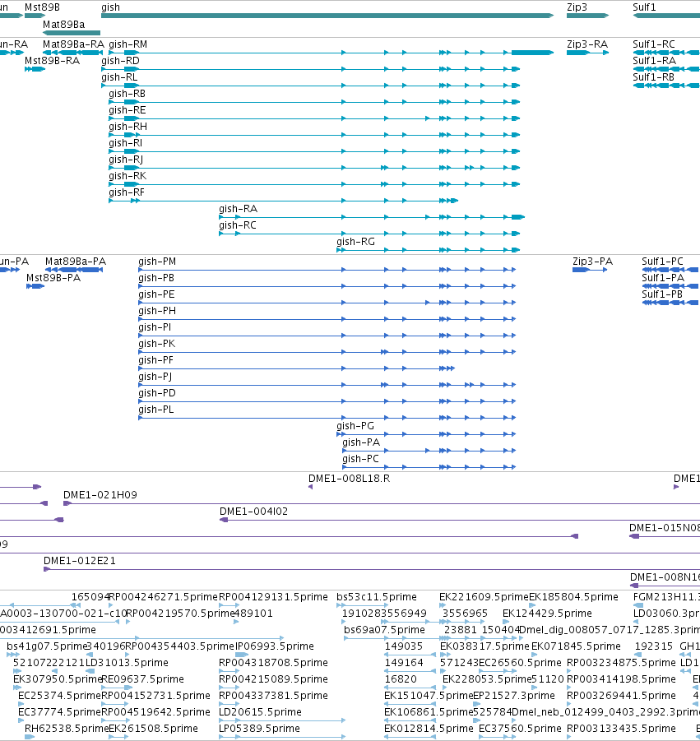700x741 pixels.
Task: Click the gish-PM protein feature
Action: coord(327,270)
